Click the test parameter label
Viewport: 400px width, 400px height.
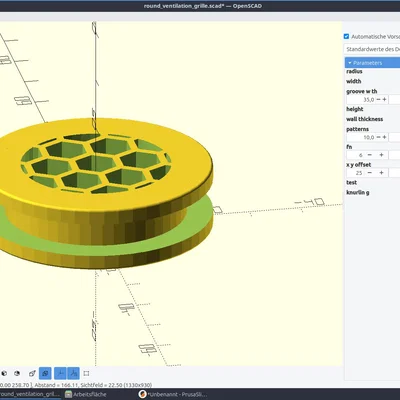351,182
